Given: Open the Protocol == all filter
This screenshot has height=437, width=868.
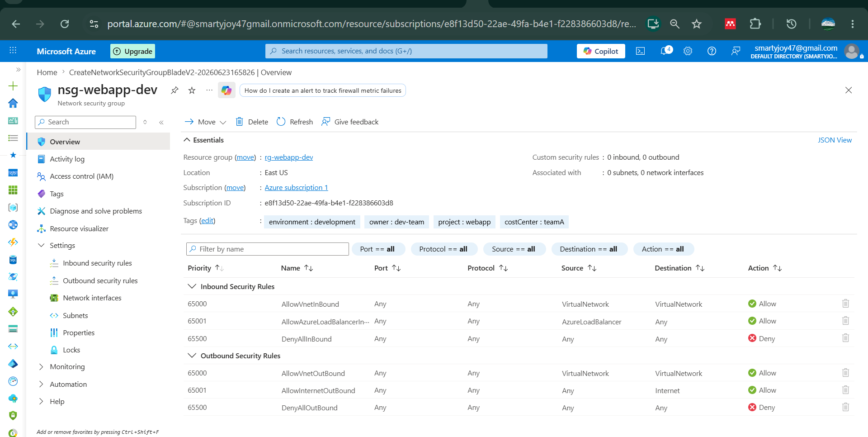Looking at the screenshot, I should point(443,249).
